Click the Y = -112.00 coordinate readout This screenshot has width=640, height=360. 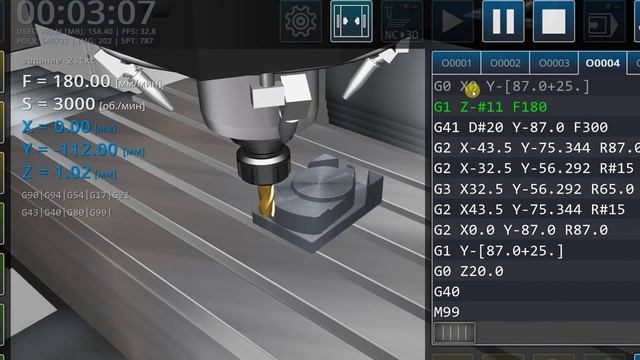(83, 150)
